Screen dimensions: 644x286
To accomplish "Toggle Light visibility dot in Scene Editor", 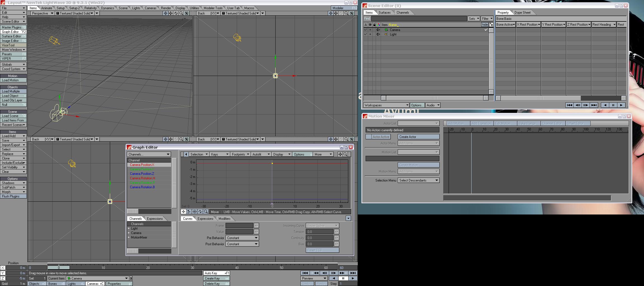I will (x=370, y=34).
